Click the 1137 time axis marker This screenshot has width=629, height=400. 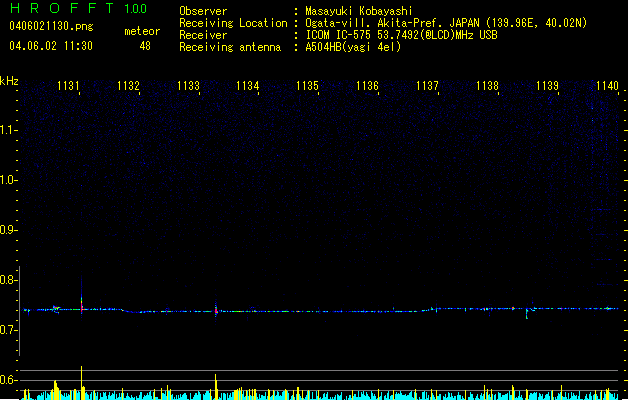click(427, 86)
